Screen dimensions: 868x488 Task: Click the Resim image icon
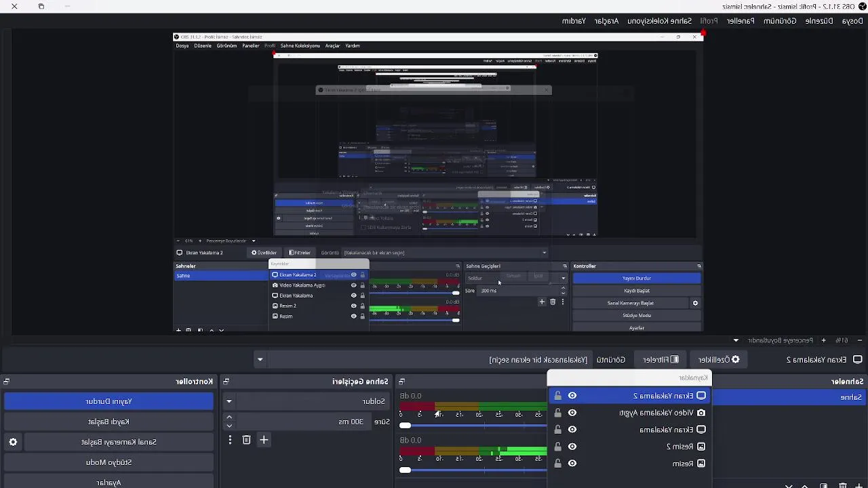701,464
